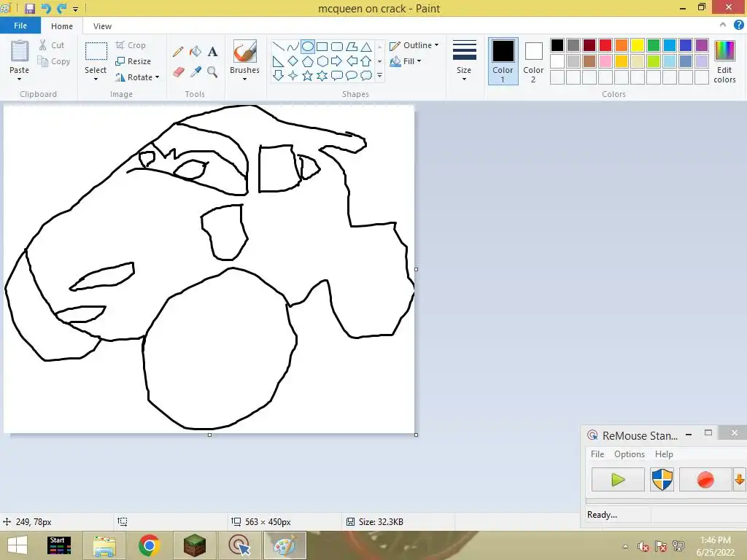747x560 pixels.
Task: Choose the Oval callout shape
Action: (x=352, y=75)
